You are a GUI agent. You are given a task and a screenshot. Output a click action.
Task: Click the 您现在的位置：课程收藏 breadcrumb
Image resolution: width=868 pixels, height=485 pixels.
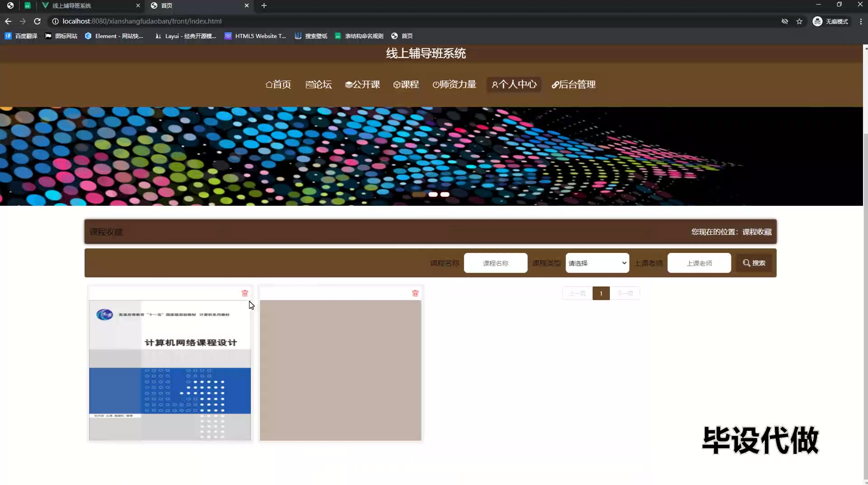[x=731, y=232]
